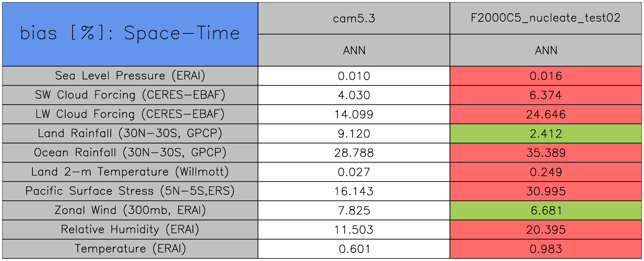Click the Relative Humidity (ERAI) row label

click(130, 229)
